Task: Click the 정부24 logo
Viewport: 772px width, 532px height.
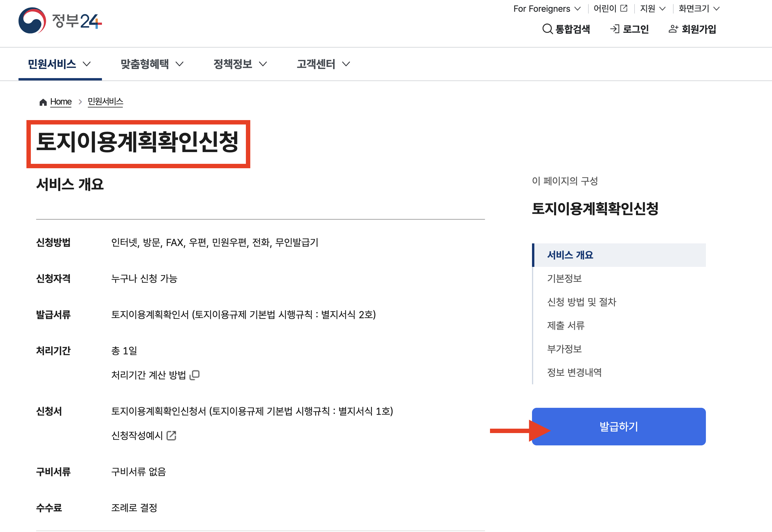Action: 60,21
